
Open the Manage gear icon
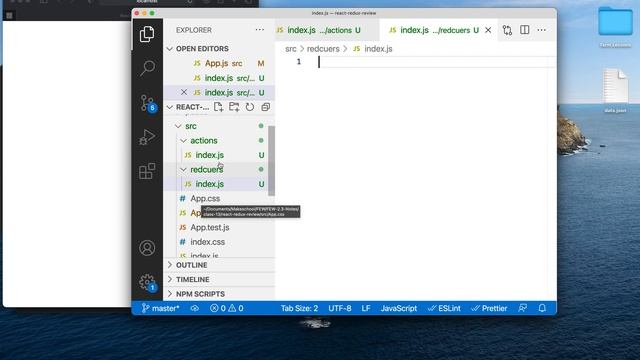coord(147,282)
